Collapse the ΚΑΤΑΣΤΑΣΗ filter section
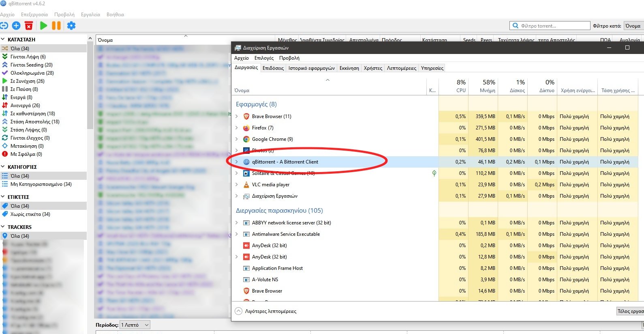Screen dimensions: 644x334 point(3,39)
